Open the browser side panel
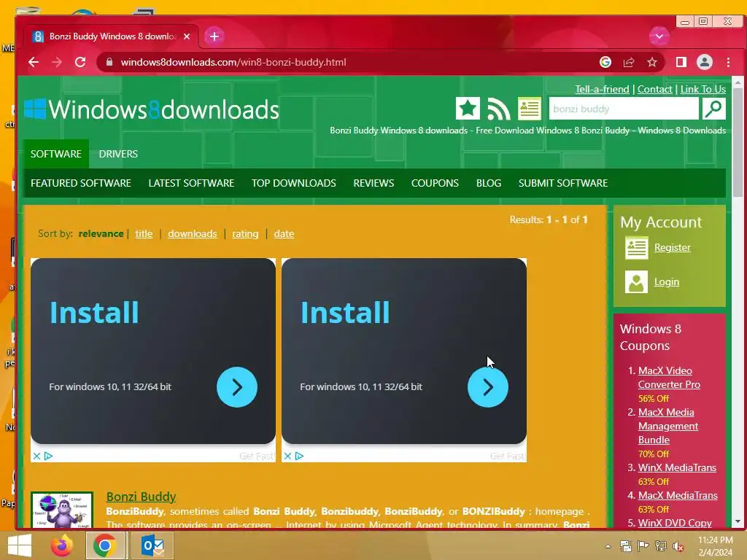Image resolution: width=747 pixels, height=560 pixels. 681,63
